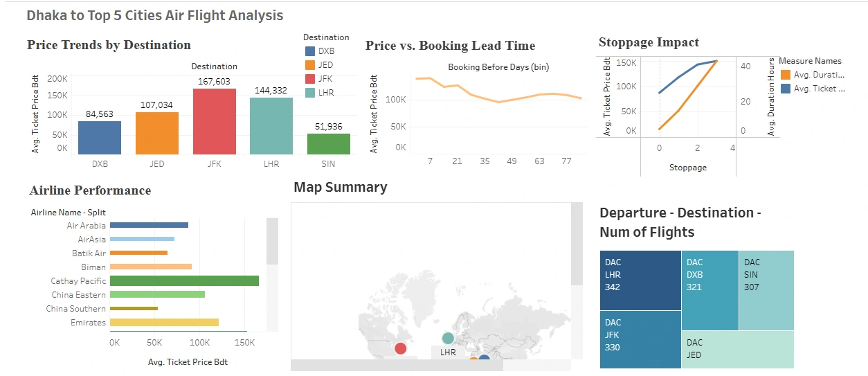Click the DAC SIN 307 treemap tile
868x376 pixels.
tap(766, 291)
